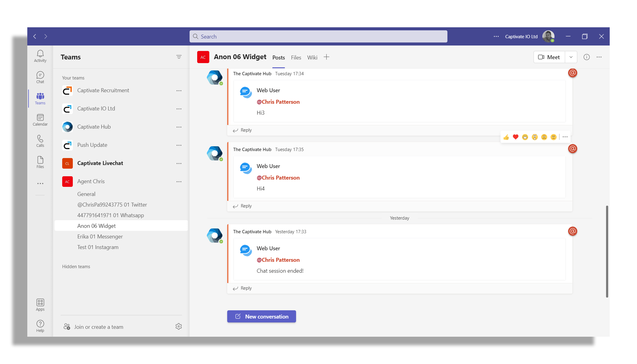React with red heart emoji
This screenshot has width=637, height=364.
(x=516, y=137)
